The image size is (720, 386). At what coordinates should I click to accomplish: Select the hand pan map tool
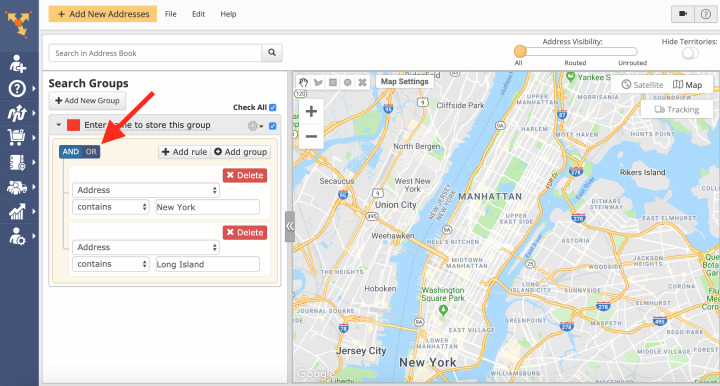[303, 83]
